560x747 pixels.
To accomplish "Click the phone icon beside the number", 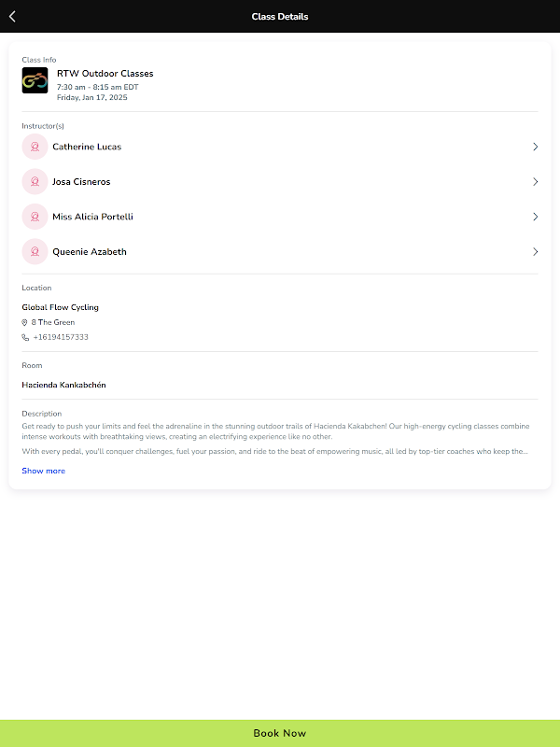I will [25, 337].
